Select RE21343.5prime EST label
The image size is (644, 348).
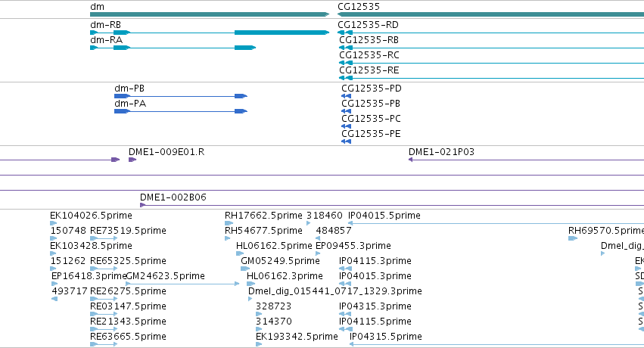click(x=128, y=322)
